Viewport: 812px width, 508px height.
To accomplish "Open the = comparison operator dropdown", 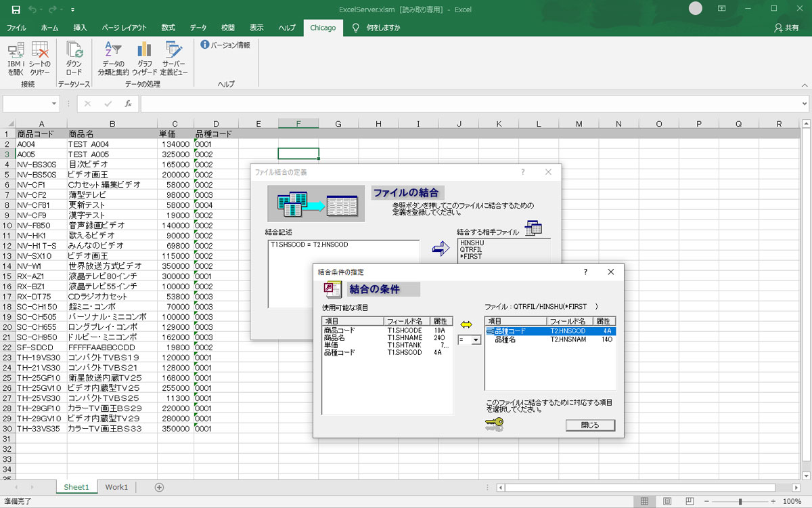I will point(476,340).
